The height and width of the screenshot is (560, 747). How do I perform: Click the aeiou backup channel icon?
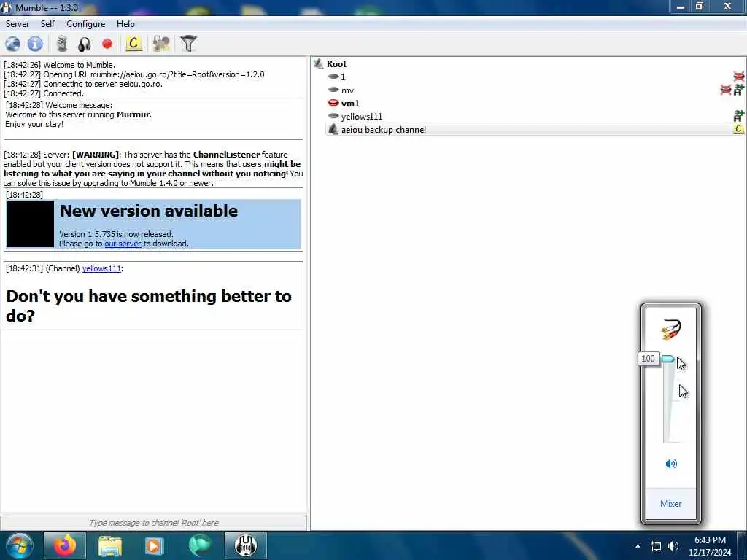click(x=333, y=129)
